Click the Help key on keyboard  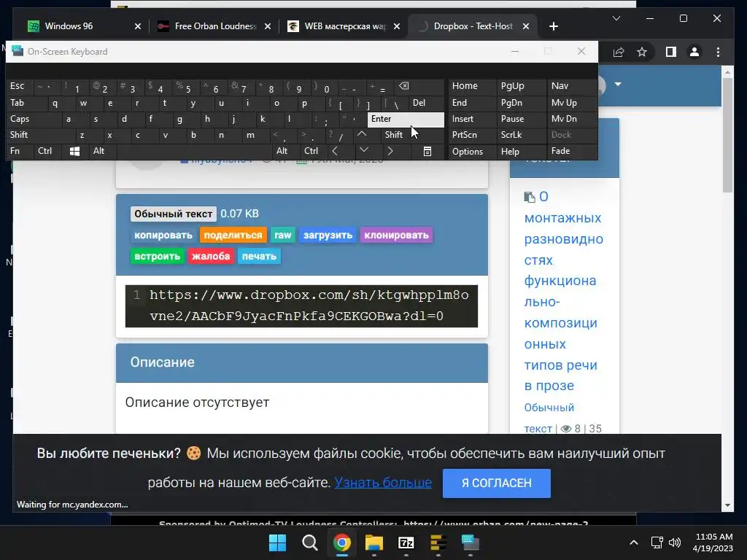point(522,152)
